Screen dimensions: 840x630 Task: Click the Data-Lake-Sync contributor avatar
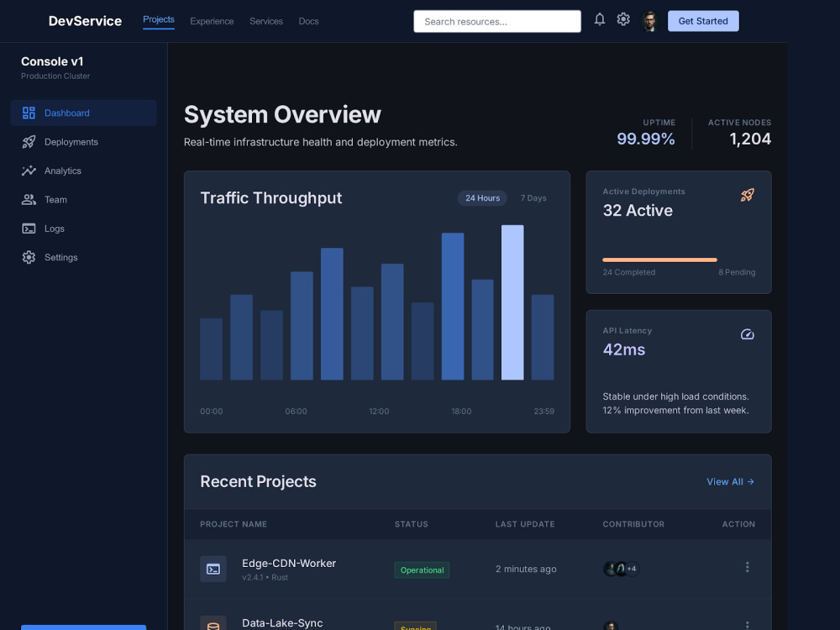coord(611,626)
